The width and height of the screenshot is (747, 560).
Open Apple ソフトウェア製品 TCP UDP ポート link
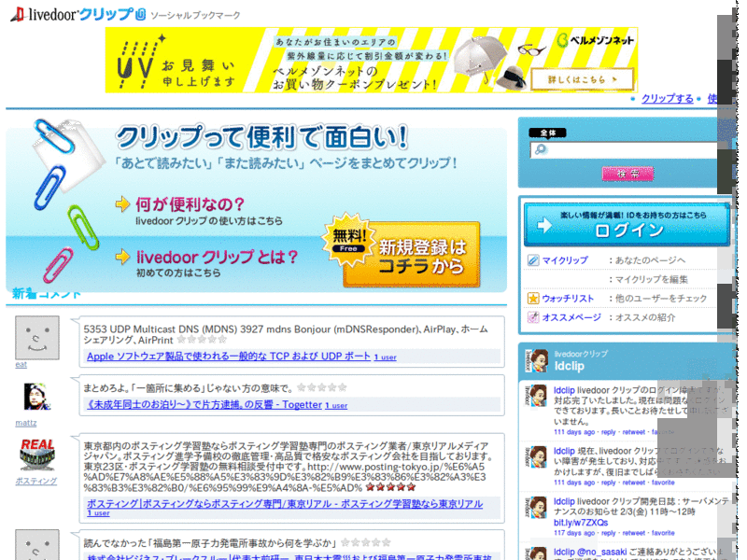(x=229, y=357)
